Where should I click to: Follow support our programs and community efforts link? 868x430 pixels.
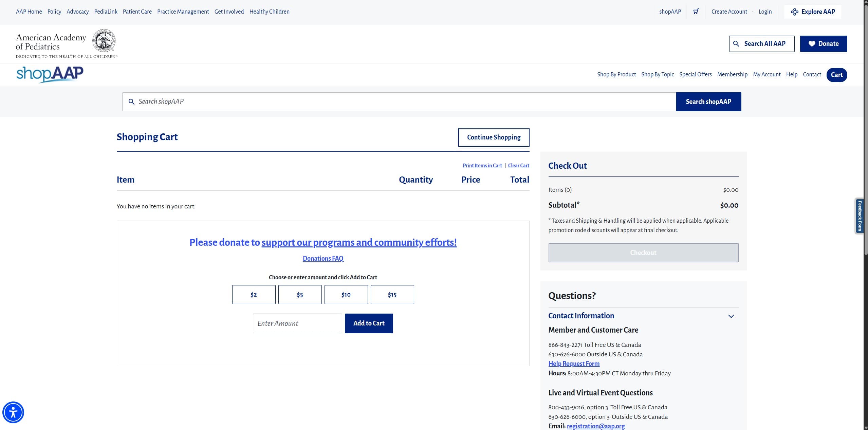pos(359,242)
